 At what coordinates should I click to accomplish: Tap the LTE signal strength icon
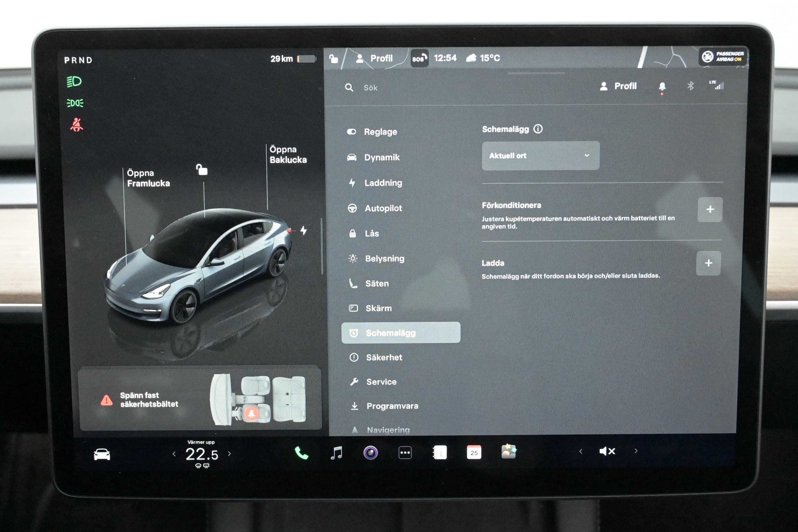[x=717, y=85]
